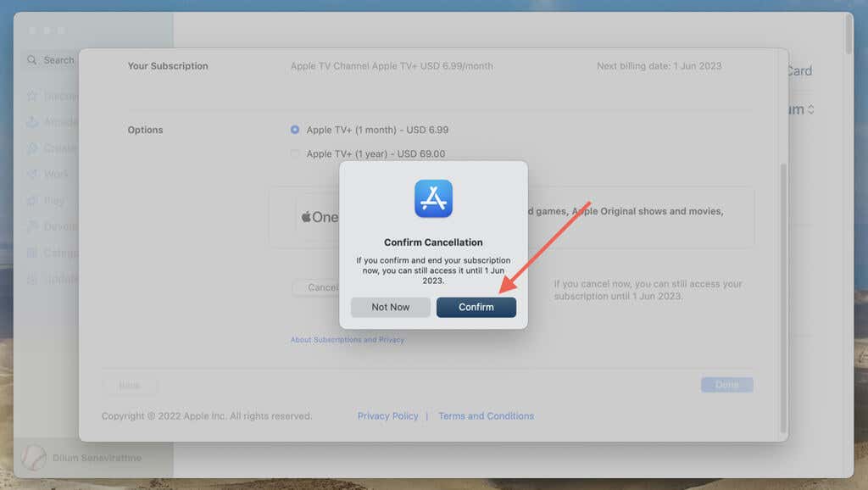Click the Categories sidebar icon
The width and height of the screenshot is (868, 490).
tap(31, 252)
